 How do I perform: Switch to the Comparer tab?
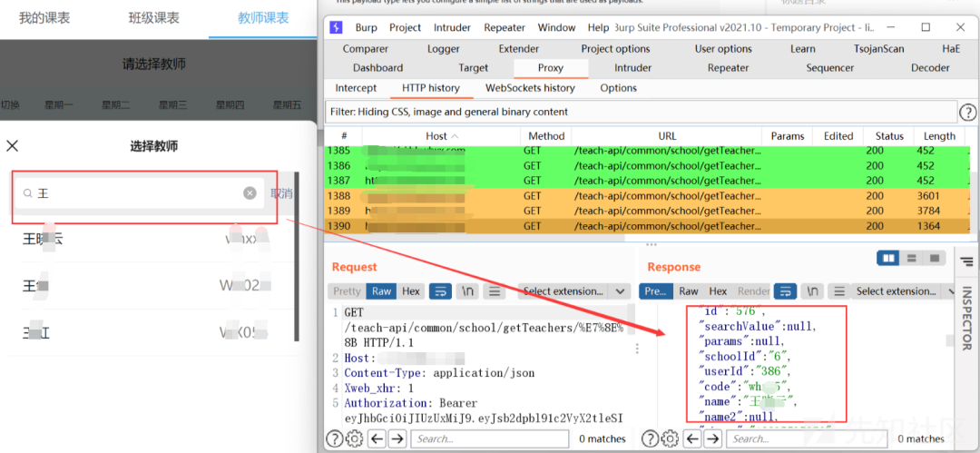coord(365,49)
